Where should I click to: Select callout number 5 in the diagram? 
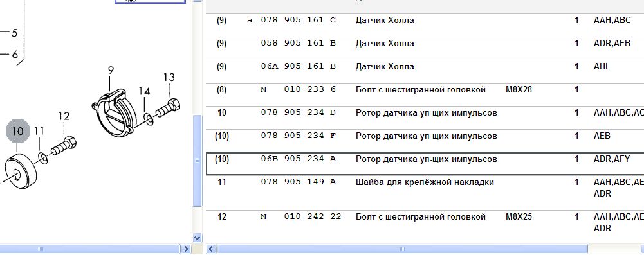point(14,33)
